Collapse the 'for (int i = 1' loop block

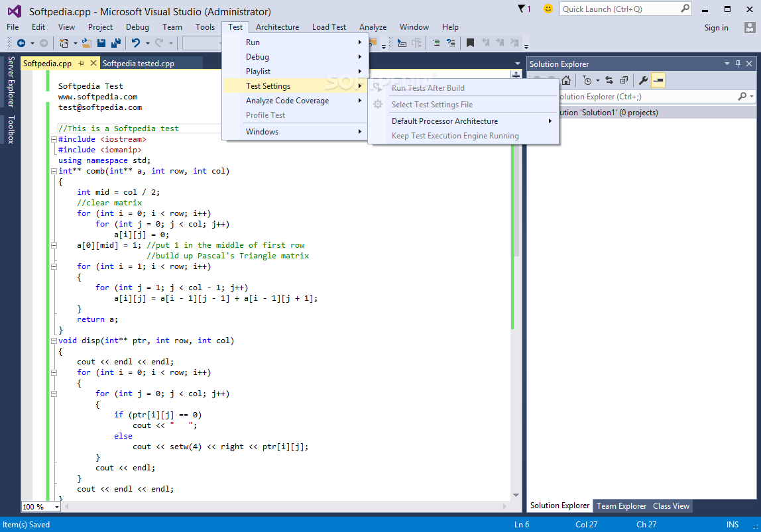pyautogui.click(x=54, y=267)
